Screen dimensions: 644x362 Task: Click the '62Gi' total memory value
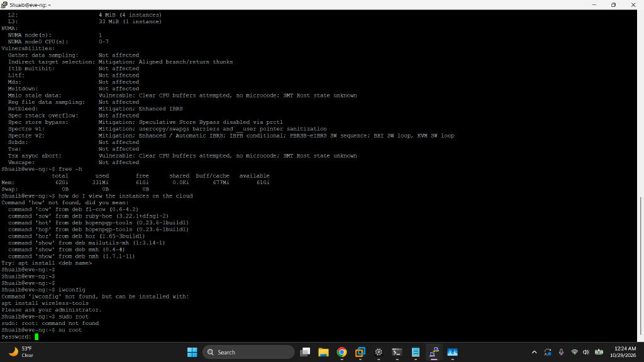pyautogui.click(x=62, y=183)
